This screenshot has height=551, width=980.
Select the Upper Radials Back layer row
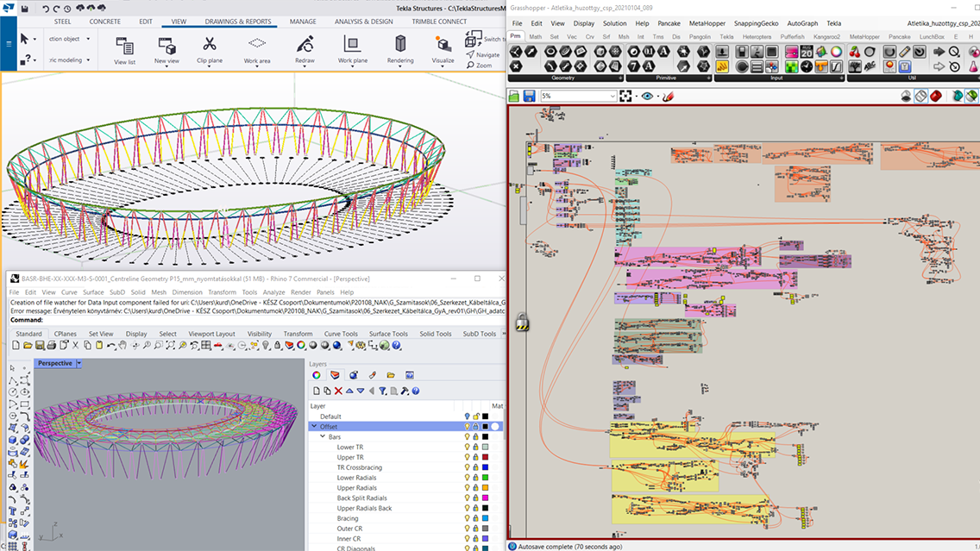406,508
